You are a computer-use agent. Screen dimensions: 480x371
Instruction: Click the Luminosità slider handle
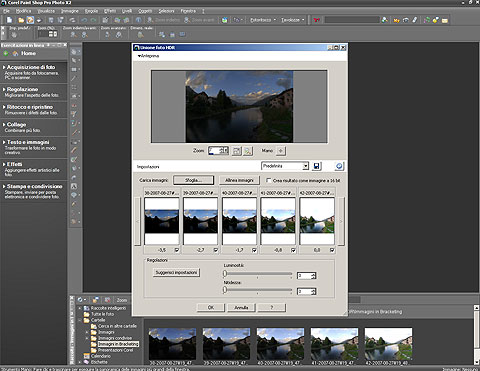[x=225, y=274]
